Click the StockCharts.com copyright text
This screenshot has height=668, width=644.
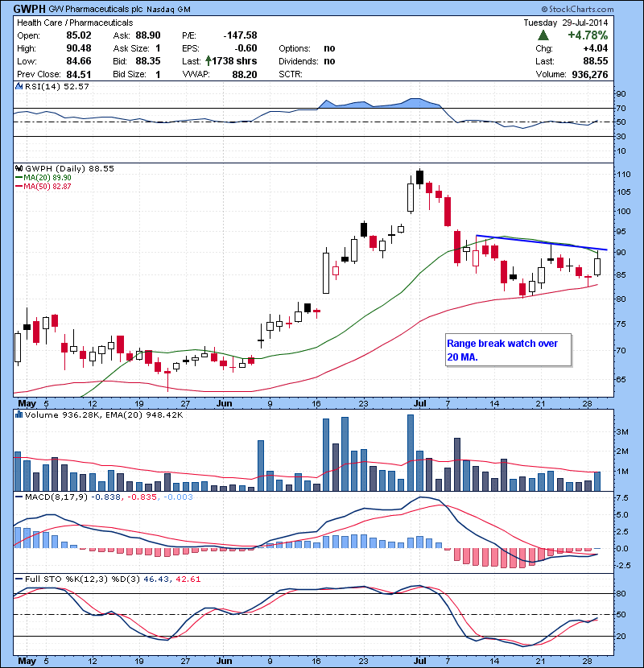(577, 9)
